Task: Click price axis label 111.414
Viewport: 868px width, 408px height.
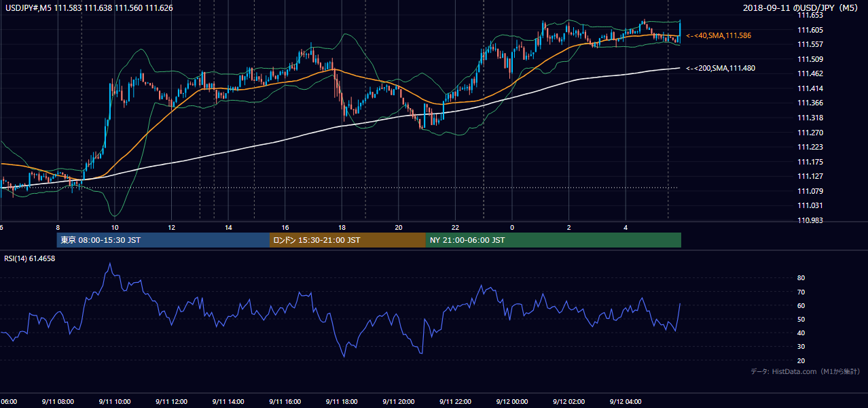Action: [x=810, y=89]
